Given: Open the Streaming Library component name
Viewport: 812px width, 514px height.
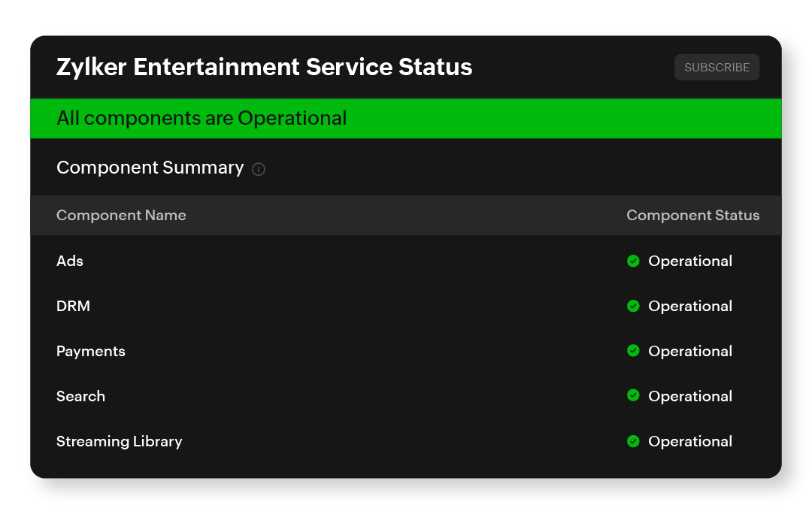Looking at the screenshot, I should [x=119, y=441].
